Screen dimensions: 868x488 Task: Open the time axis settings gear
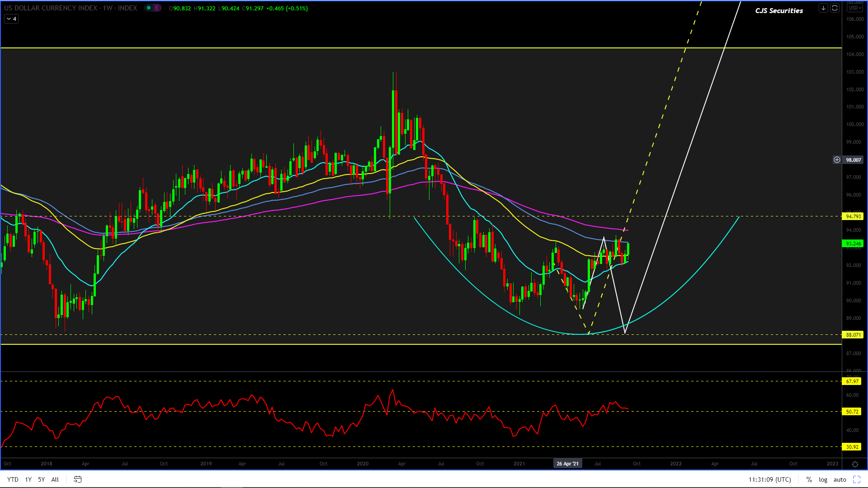tap(855, 464)
